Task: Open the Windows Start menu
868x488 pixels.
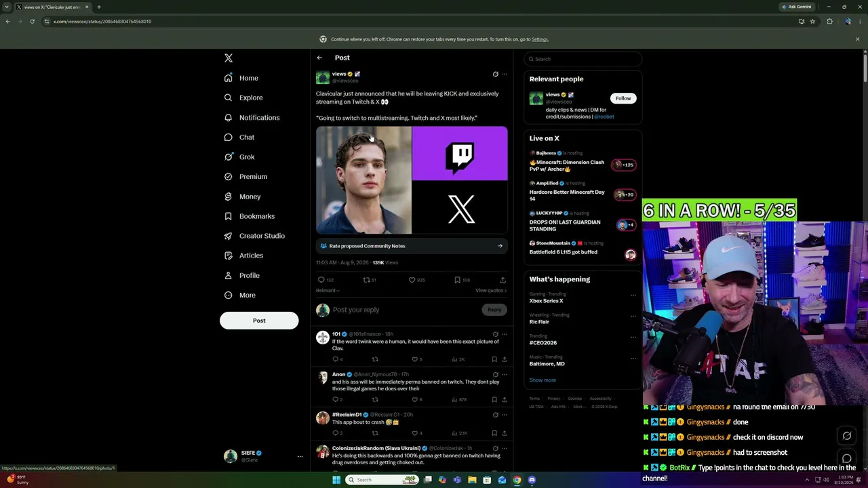Action: [336, 480]
